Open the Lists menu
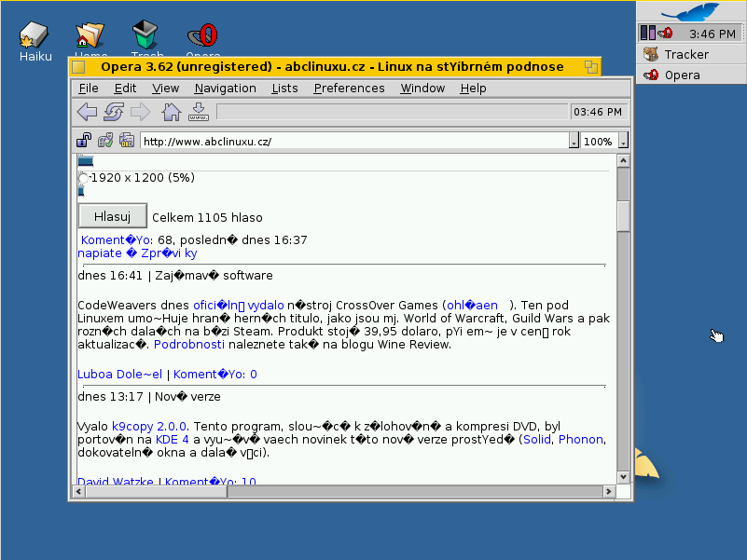Screen dimensions: 747x560 click(x=284, y=89)
